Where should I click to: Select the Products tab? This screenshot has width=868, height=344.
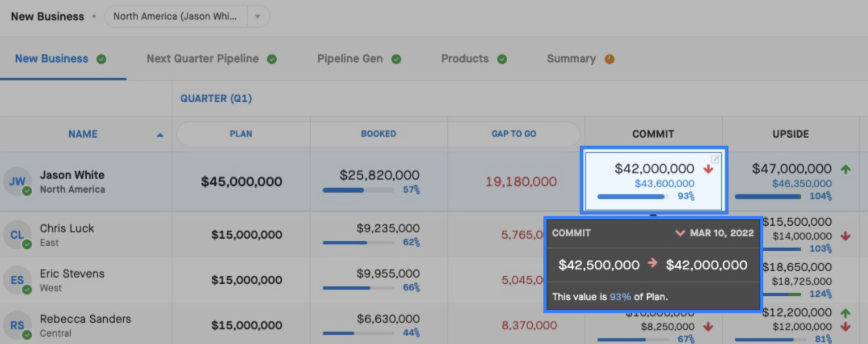point(465,59)
